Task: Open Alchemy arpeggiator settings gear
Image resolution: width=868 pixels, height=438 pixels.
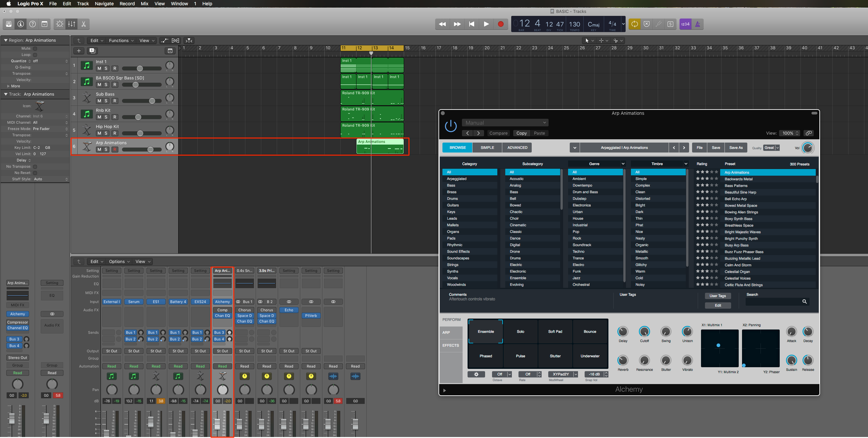Action: (x=476, y=374)
